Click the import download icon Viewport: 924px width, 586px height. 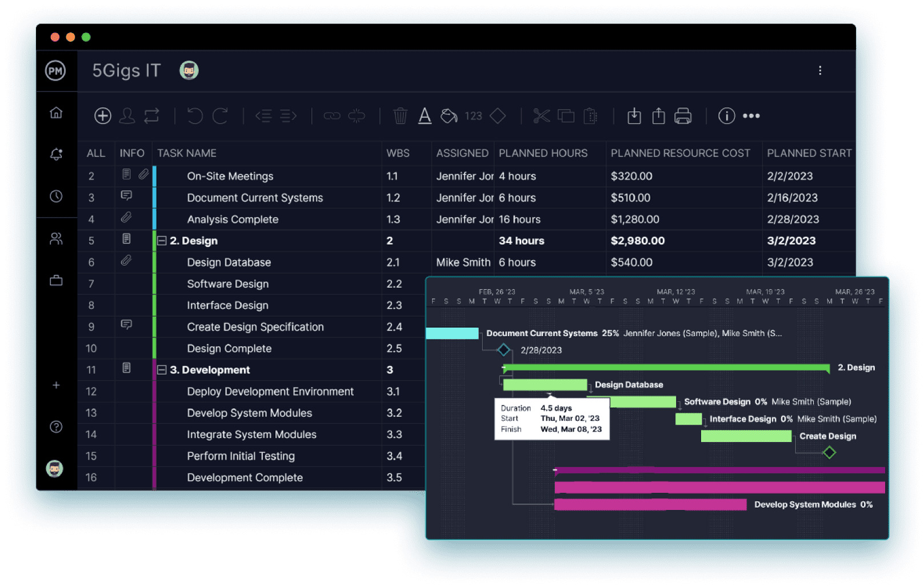point(634,116)
